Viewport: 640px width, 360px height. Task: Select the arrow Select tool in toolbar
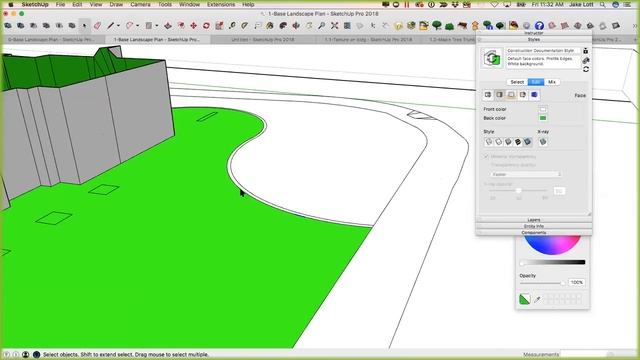(x=84, y=25)
